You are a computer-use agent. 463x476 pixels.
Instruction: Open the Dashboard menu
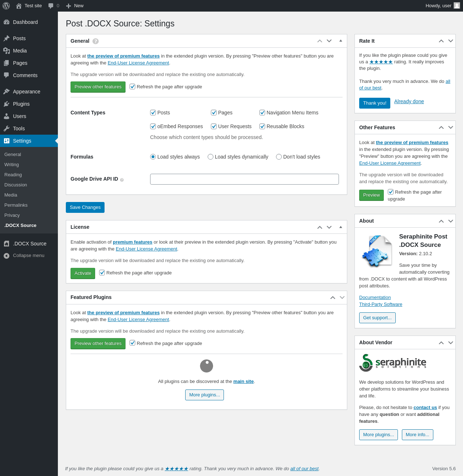click(29, 22)
